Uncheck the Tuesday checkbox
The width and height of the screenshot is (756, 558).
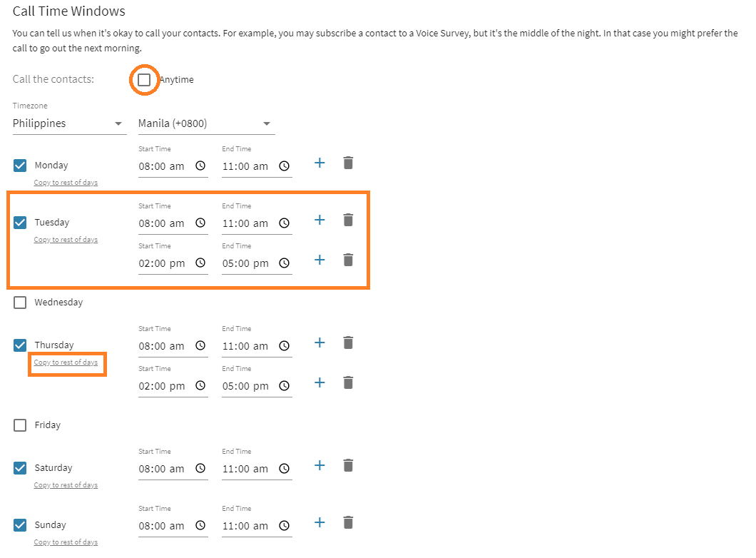[x=20, y=223]
